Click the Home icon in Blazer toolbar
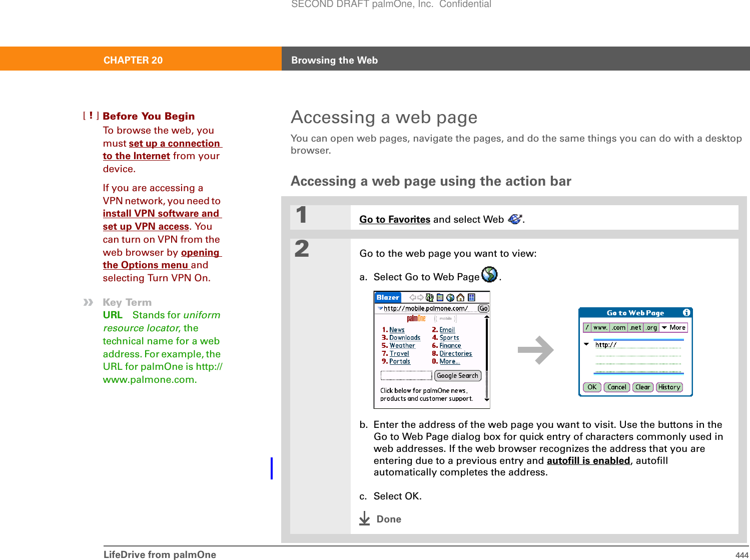The height and width of the screenshot is (560, 750). tap(460, 297)
